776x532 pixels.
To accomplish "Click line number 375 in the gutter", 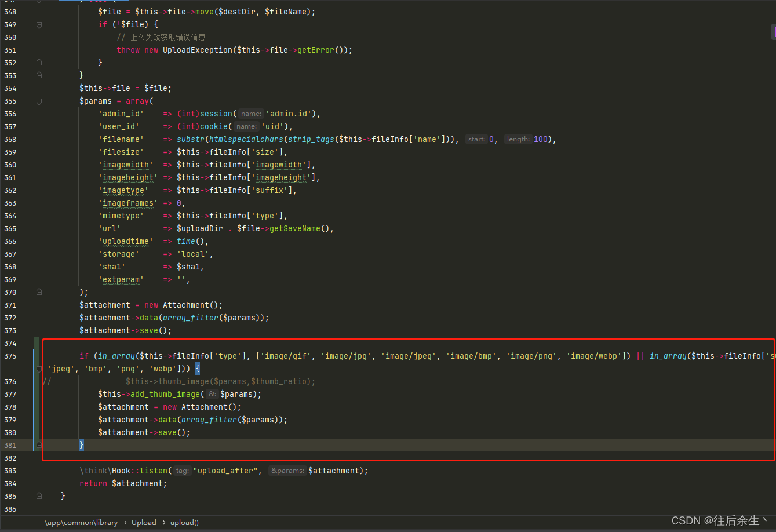I will pos(10,356).
